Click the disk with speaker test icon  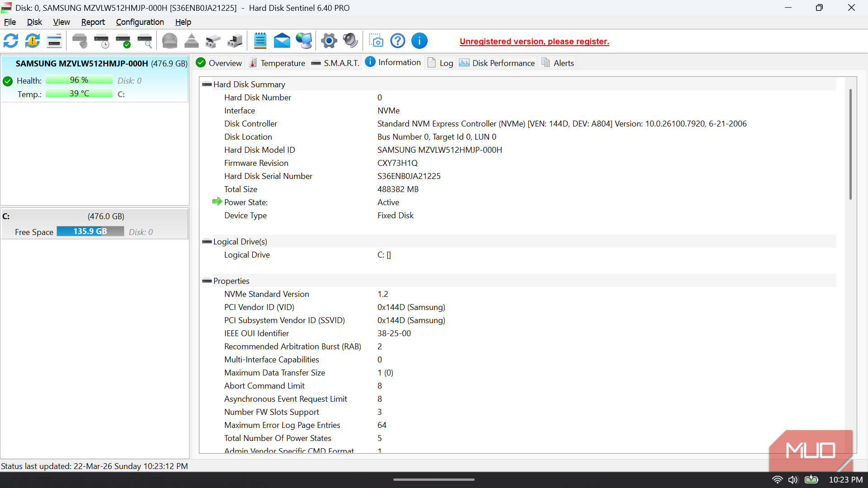80,41
